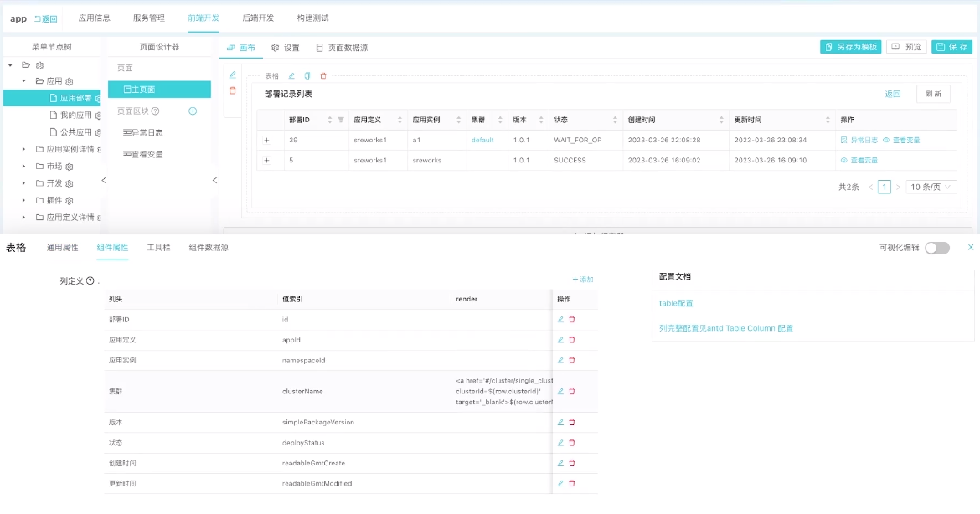Sort table by 创建时间 column header
This screenshot has height=514, width=980.
721,120
